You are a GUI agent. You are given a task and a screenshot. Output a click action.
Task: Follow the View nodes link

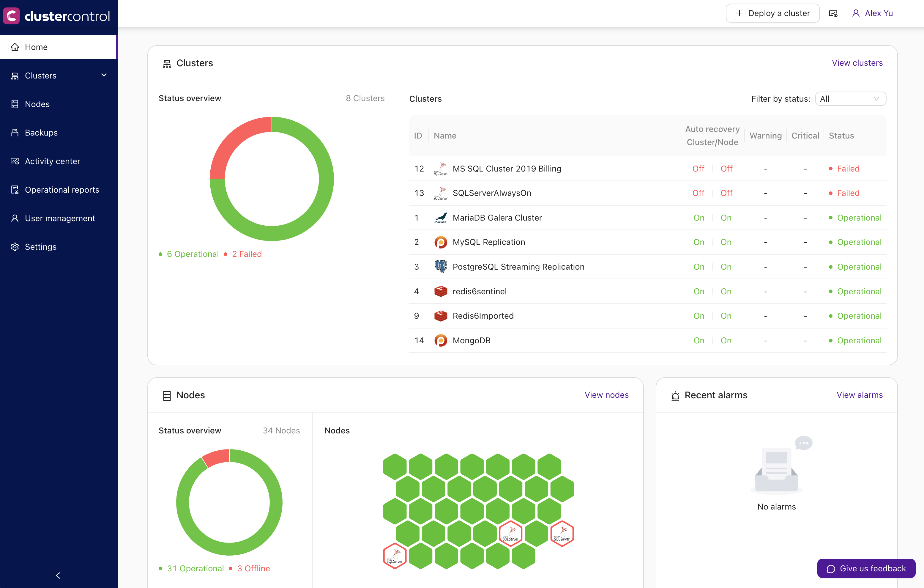(x=606, y=395)
